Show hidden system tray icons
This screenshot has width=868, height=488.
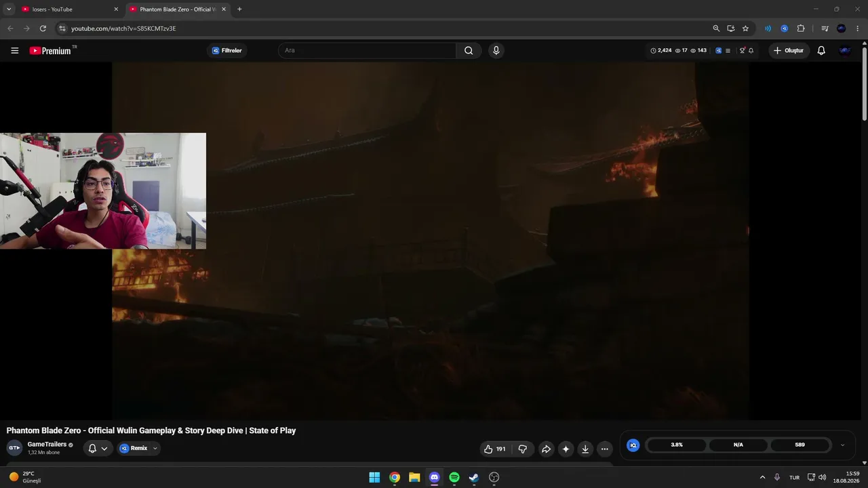pyautogui.click(x=762, y=477)
